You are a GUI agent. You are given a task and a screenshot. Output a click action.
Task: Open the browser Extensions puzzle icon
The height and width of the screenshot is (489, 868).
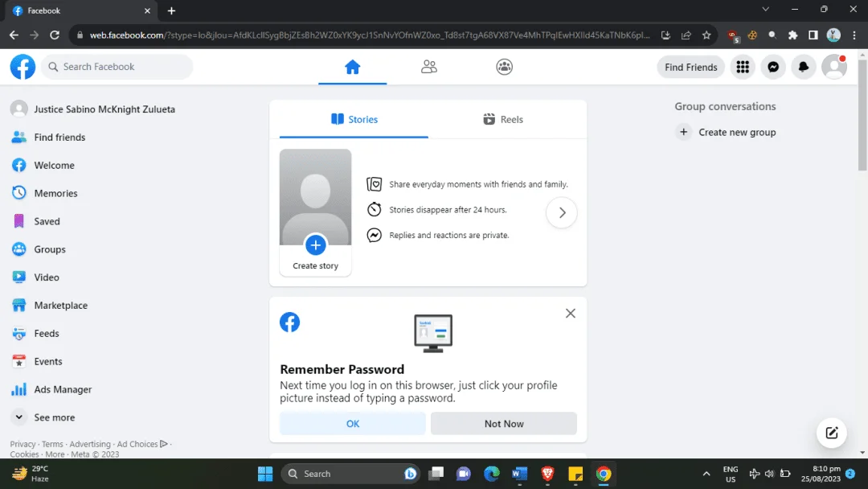pos(792,35)
